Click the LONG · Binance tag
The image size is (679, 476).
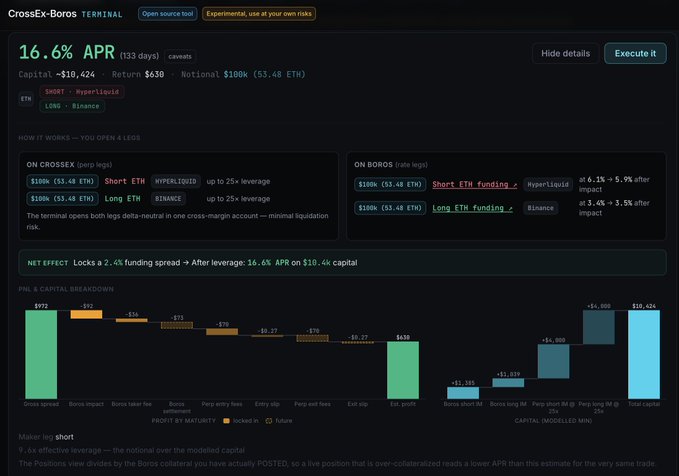click(x=72, y=106)
